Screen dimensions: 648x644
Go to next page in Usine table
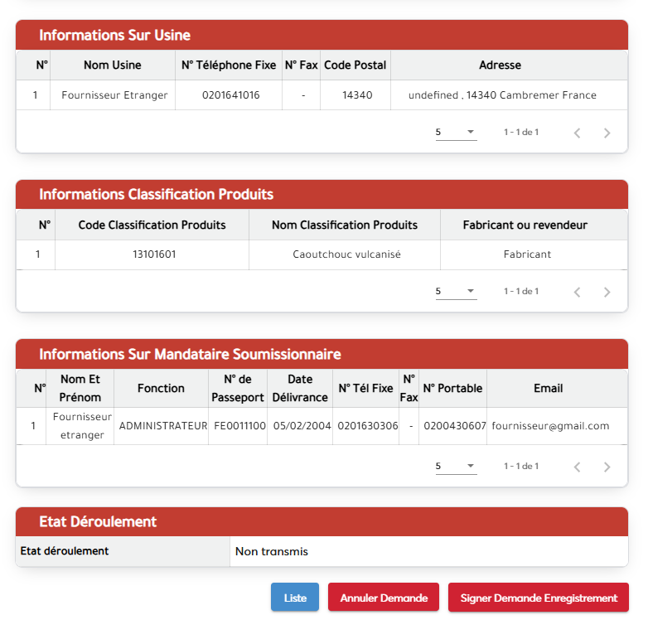pos(607,133)
